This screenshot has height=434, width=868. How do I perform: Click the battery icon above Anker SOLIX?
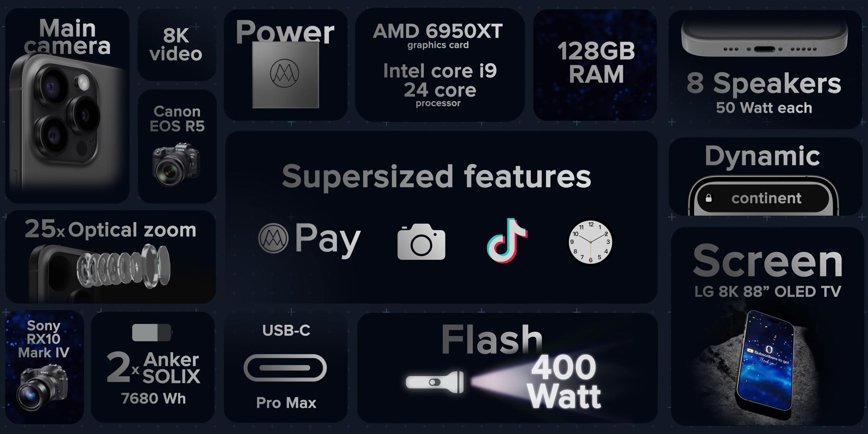pyautogui.click(x=152, y=332)
